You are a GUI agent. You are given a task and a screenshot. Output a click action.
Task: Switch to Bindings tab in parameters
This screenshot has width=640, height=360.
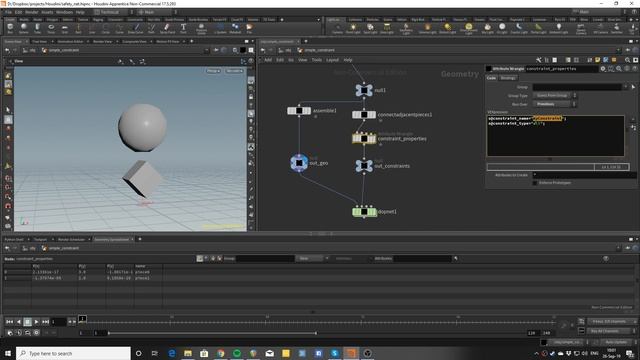click(x=508, y=78)
